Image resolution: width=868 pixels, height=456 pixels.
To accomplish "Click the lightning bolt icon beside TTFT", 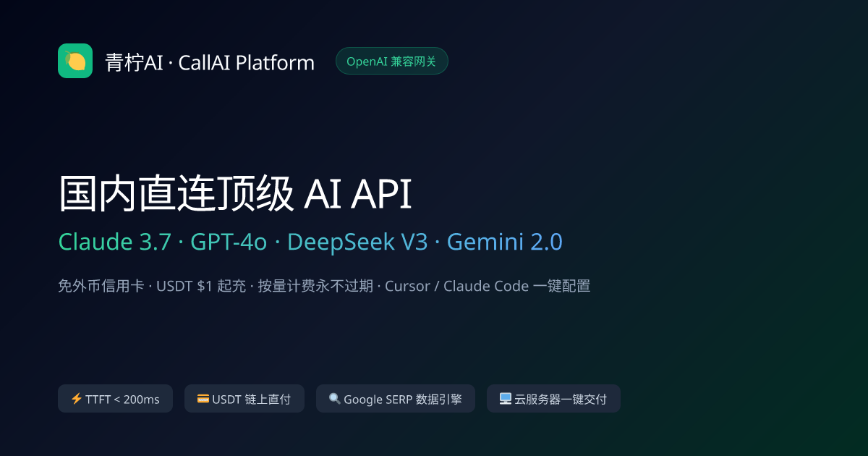I will (x=76, y=399).
